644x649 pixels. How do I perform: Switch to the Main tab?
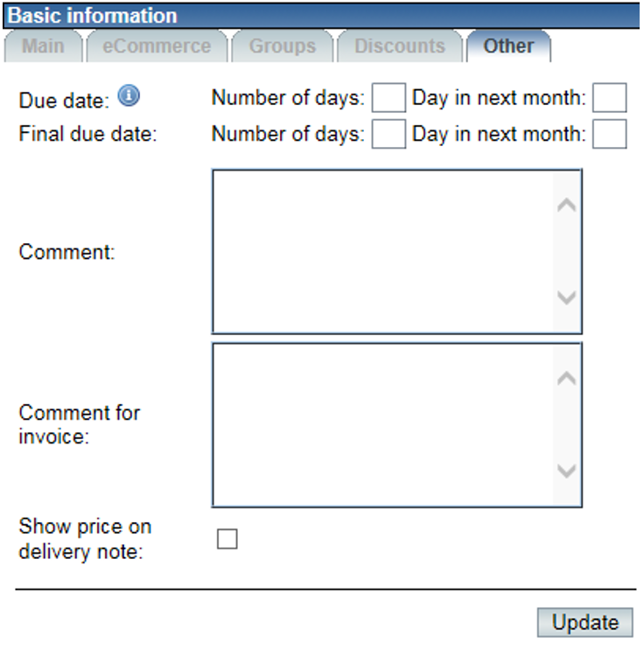(43, 46)
